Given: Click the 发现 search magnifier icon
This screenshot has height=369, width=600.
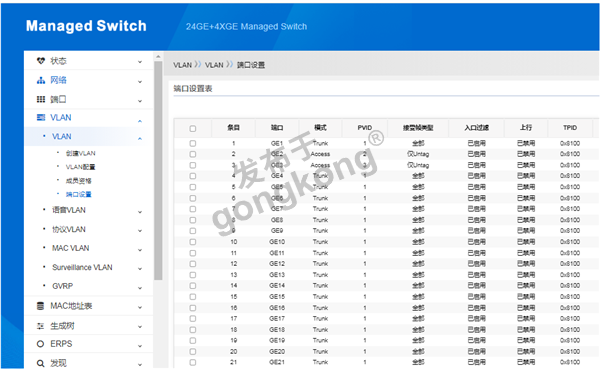Looking at the screenshot, I should 41,363.
